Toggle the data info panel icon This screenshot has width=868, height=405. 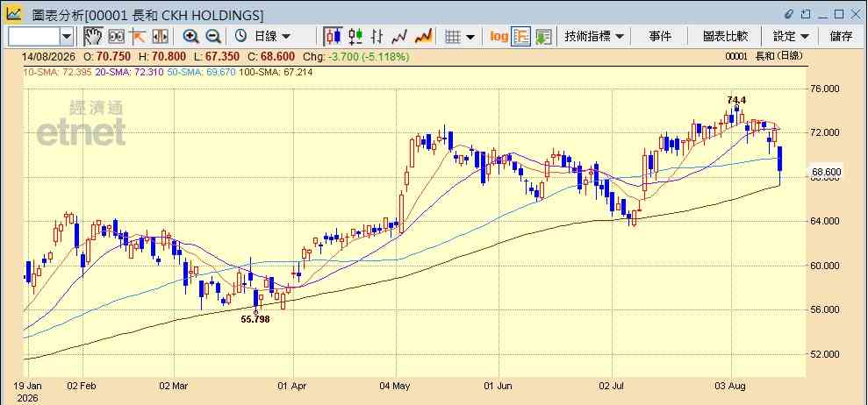pos(521,37)
